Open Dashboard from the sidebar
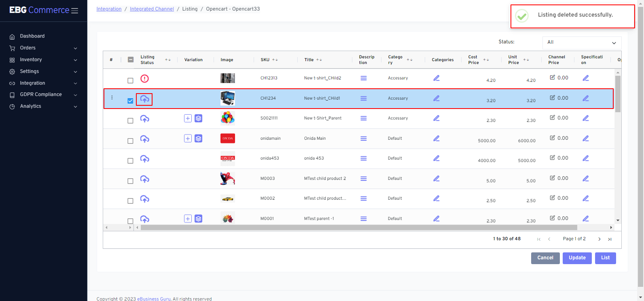This screenshot has width=644, height=301. (x=32, y=36)
